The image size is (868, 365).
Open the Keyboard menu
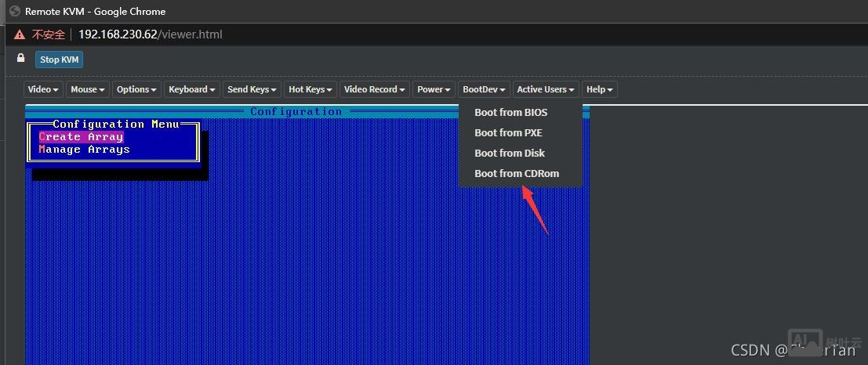tap(191, 89)
